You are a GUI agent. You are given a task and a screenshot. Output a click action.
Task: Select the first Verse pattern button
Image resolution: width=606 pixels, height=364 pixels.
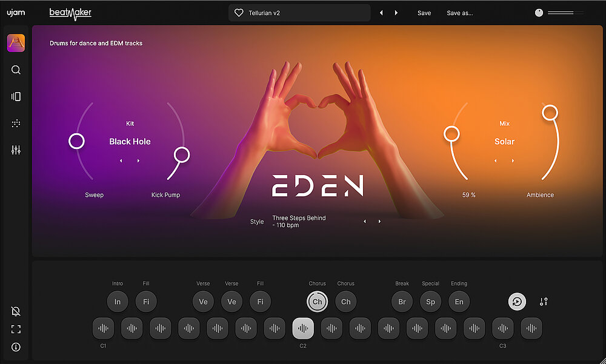coord(203,302)
